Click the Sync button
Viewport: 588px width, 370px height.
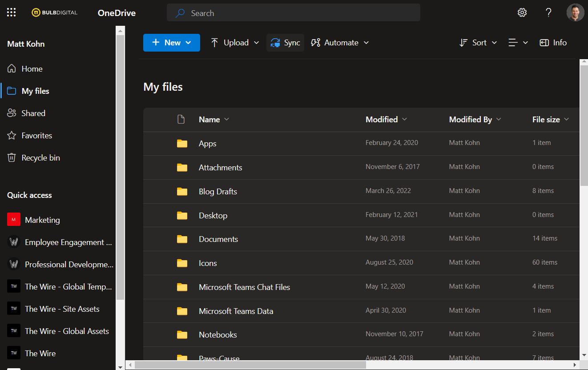click(x=286, y=43)
